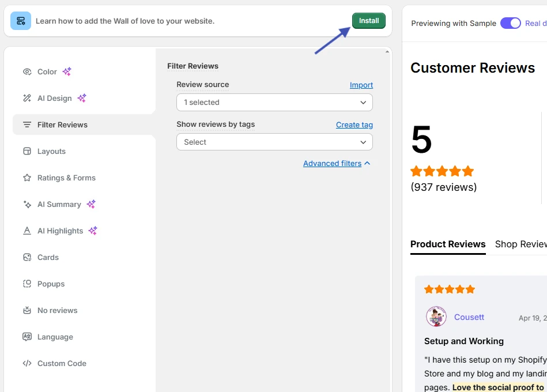Click the "Real d" label beside toggle
The width and height of the screenshot is (547, 392).
point(536,24)
